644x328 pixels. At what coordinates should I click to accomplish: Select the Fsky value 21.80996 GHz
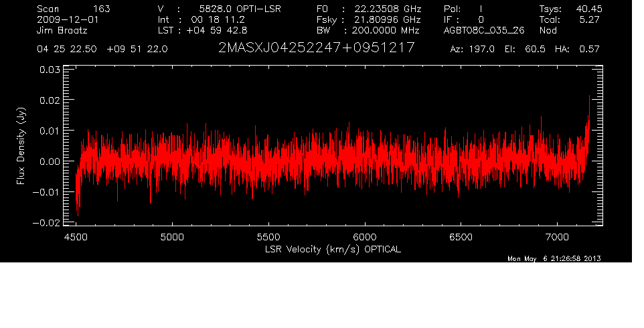pos(386,19)
